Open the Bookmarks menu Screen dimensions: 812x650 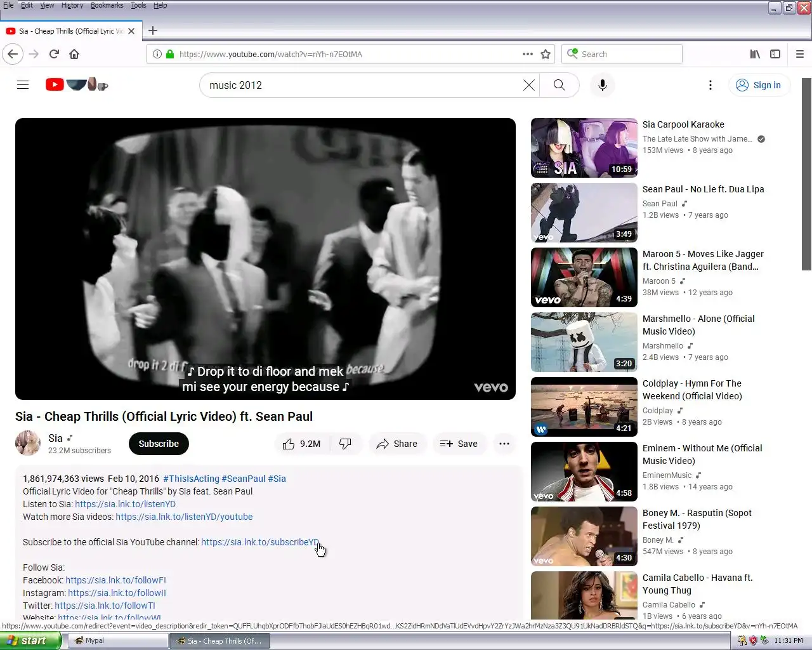(x=107, y=5)
